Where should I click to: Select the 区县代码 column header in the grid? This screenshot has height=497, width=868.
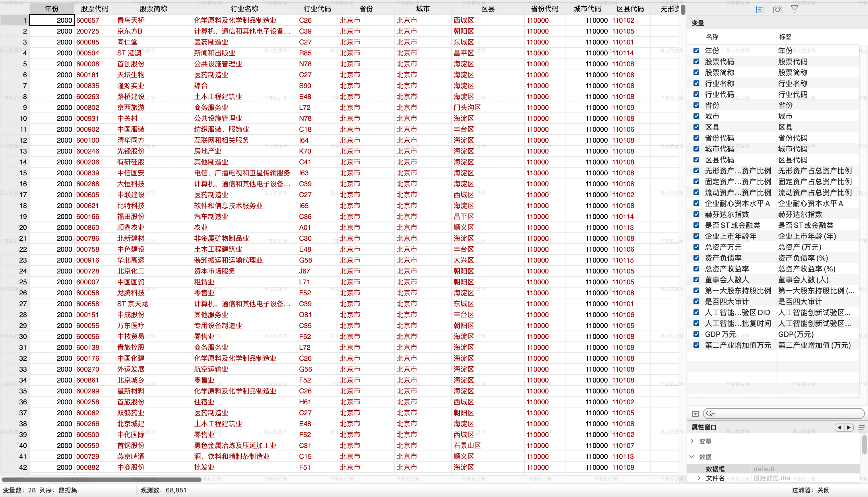[630, 9]
